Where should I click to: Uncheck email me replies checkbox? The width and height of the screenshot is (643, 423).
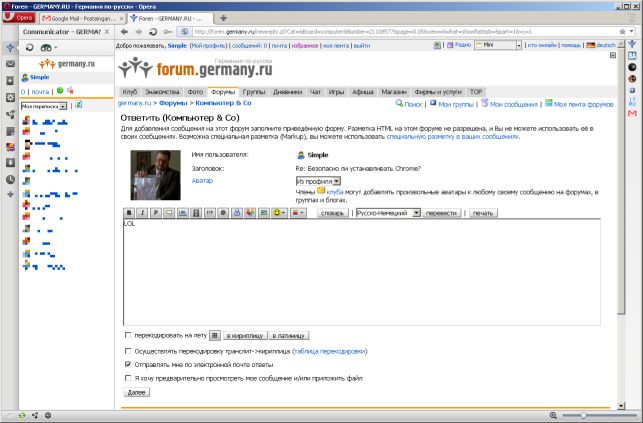tap(128, 364)
